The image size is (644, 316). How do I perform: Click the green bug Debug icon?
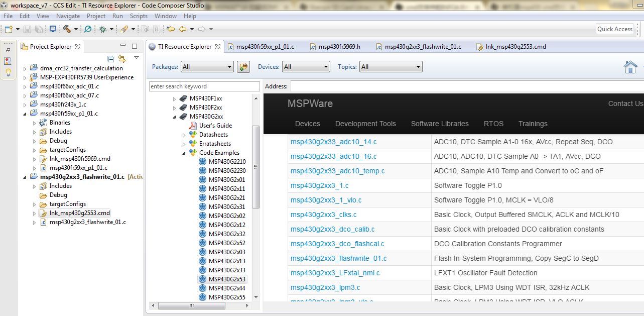[x=102, y=29]
